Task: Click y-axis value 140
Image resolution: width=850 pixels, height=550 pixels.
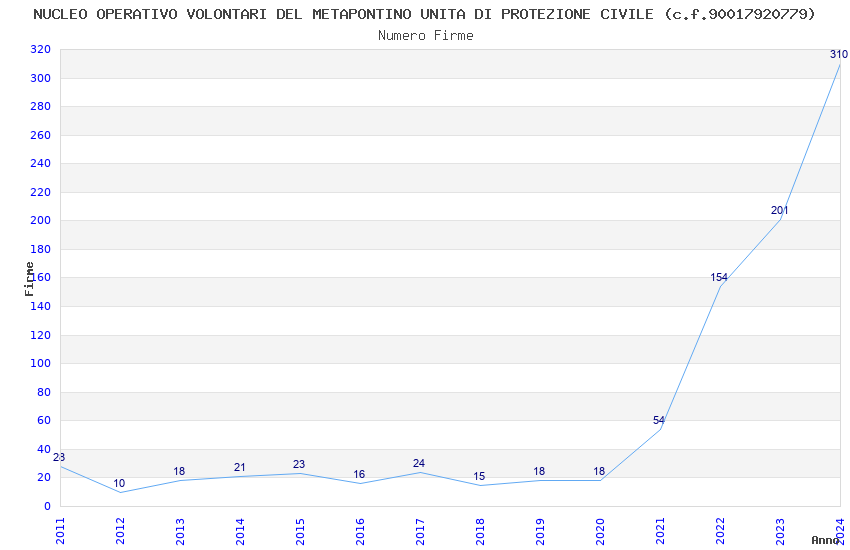Action: 41,306
